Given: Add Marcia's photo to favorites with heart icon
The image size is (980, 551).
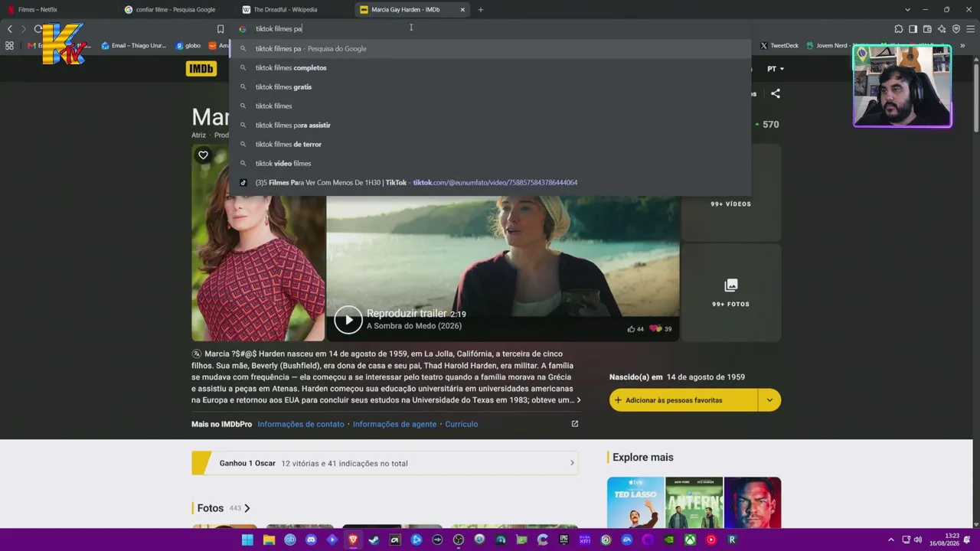Looking at the screenshot, I should point(203,155).
